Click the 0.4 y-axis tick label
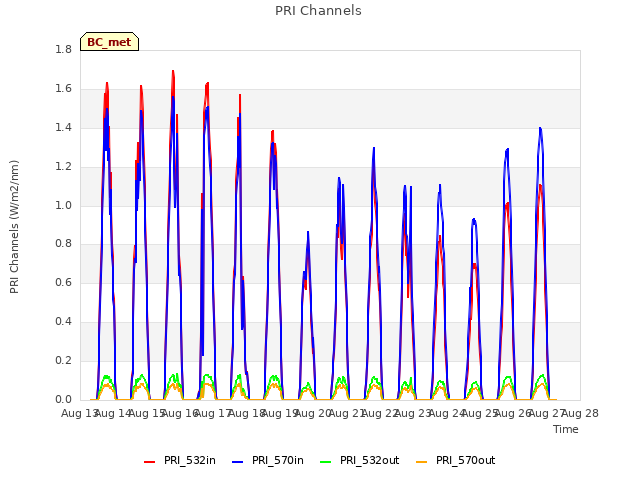640x480 pixels. [x=63, y=322]
